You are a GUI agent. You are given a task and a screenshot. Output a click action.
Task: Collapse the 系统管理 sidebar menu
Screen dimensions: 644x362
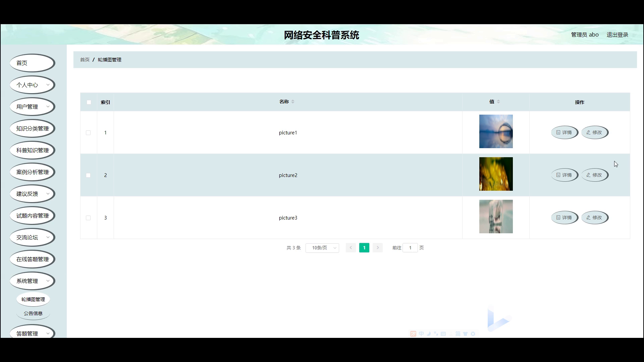click(33, 281)
